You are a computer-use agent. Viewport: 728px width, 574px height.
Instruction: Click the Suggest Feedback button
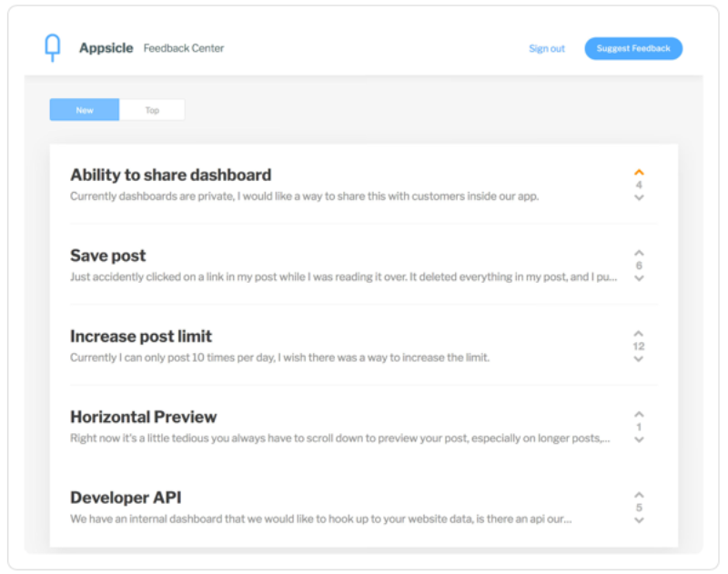[x=633, y=48]
